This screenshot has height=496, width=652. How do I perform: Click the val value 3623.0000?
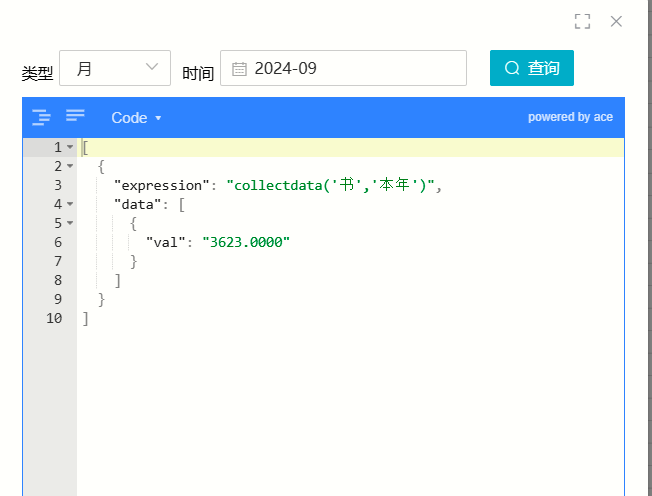coord(246,242)
